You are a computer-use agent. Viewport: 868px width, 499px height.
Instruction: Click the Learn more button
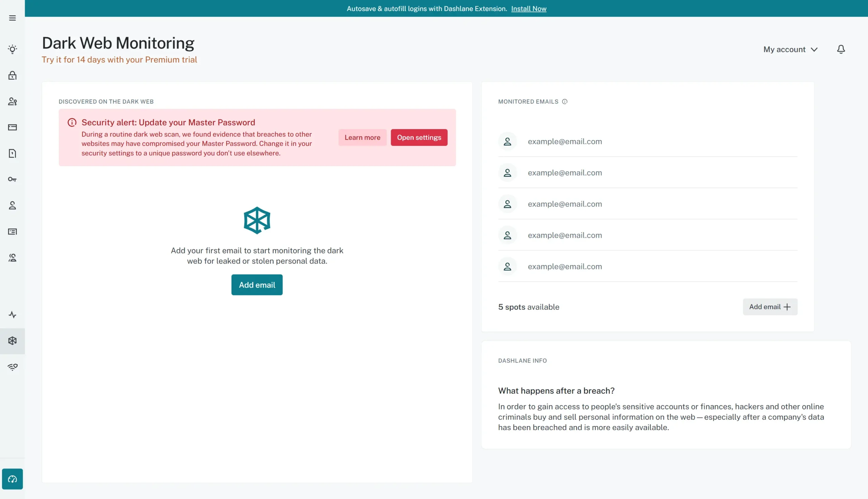pos(362,137)
